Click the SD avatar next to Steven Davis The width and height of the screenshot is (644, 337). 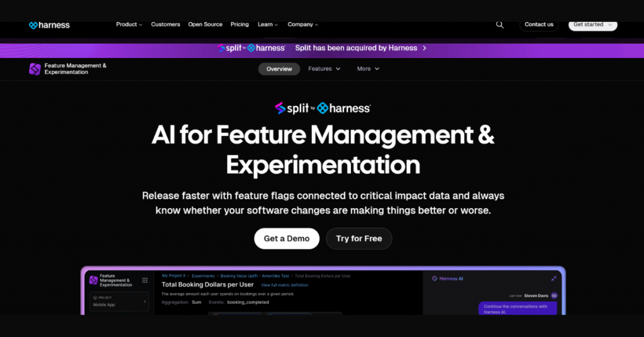click(554, 296)
